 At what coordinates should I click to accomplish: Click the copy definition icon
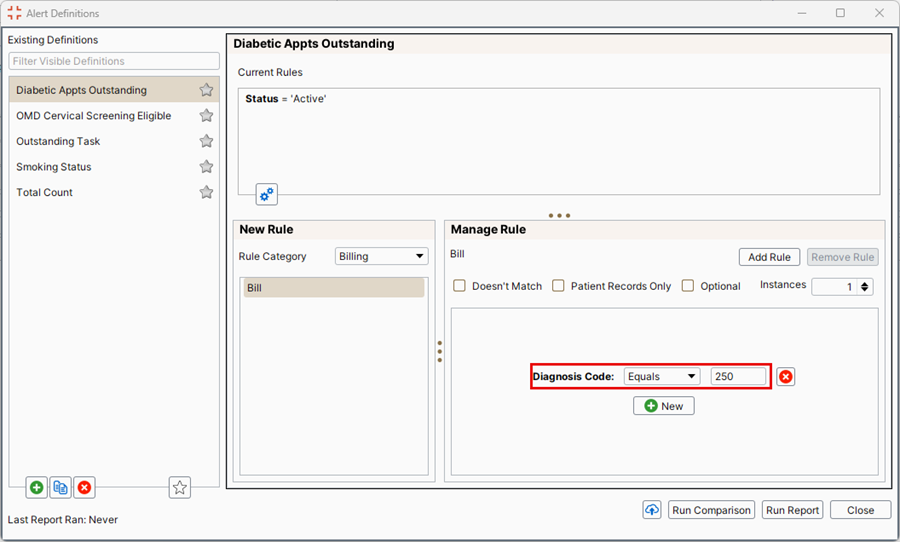click(x=61, y=487)
